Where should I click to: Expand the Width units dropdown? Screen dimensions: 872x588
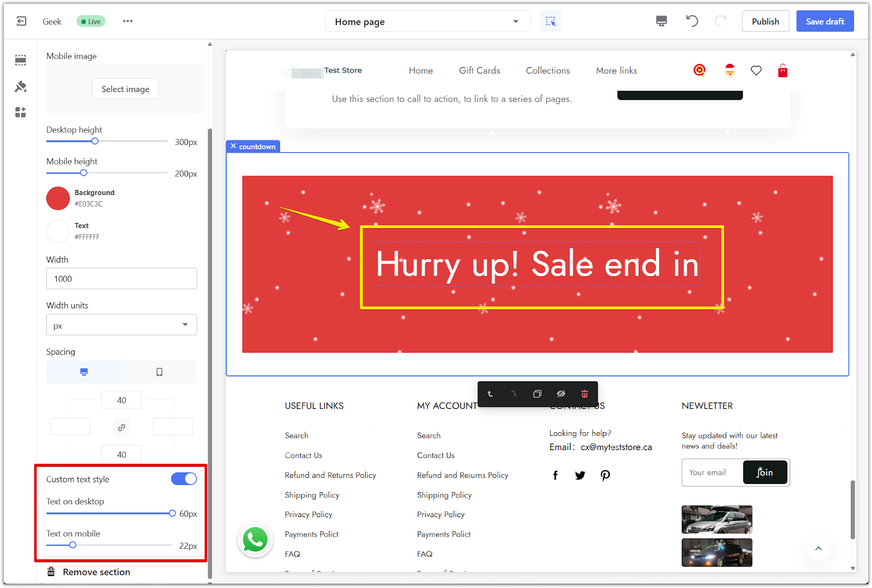tap(121, 325)
